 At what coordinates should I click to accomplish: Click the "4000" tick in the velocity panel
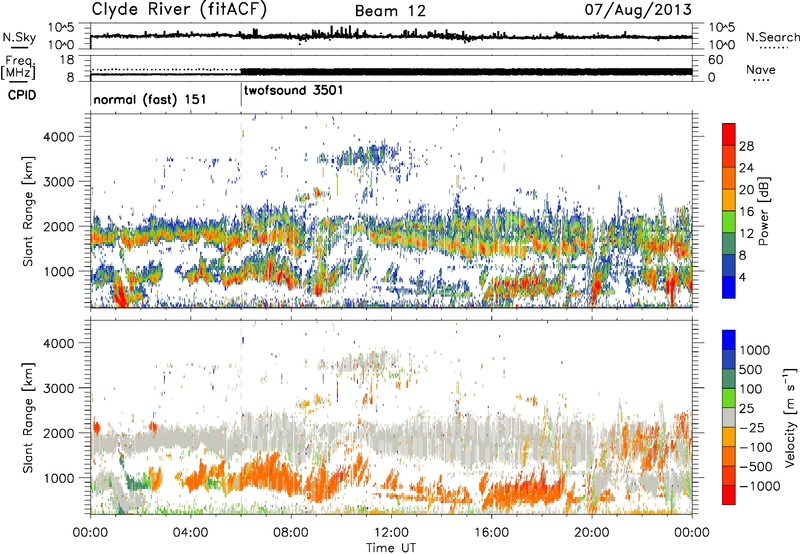tap(59, 343)
